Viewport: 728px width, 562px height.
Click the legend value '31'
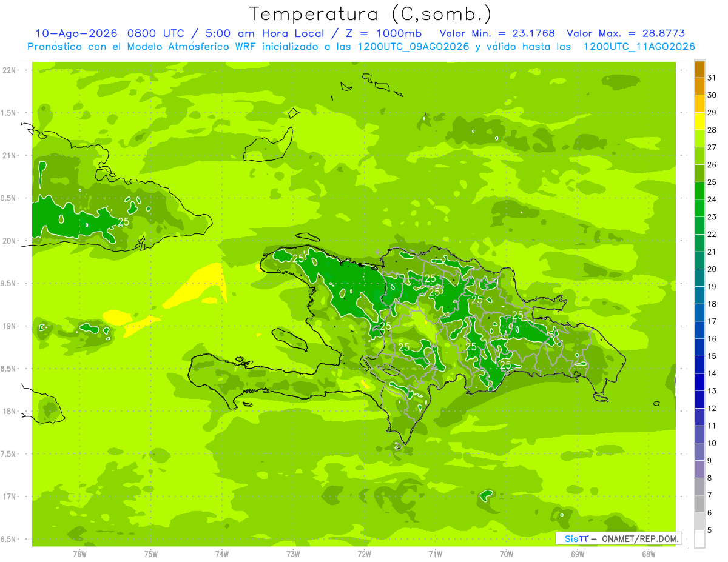pos(712,78)
